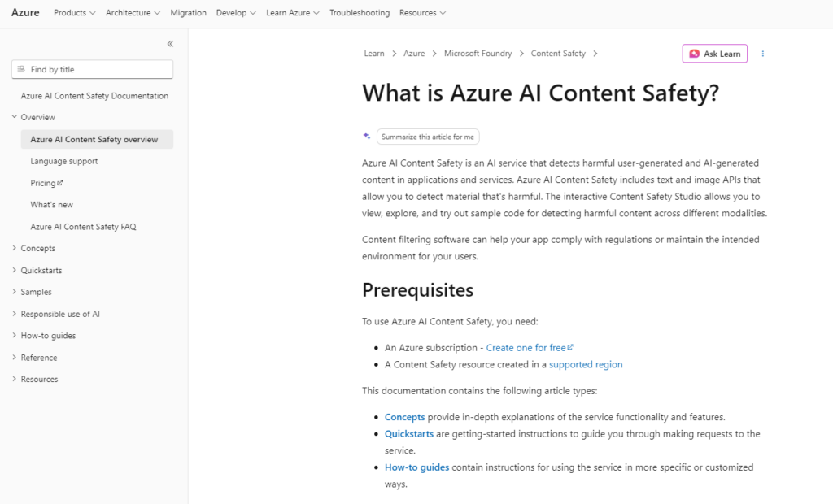The width and height of the screenshot is (833, 504).
Task: Click the Microsoft Foundry breadcrumb
Action: click(x=478, y=54)
